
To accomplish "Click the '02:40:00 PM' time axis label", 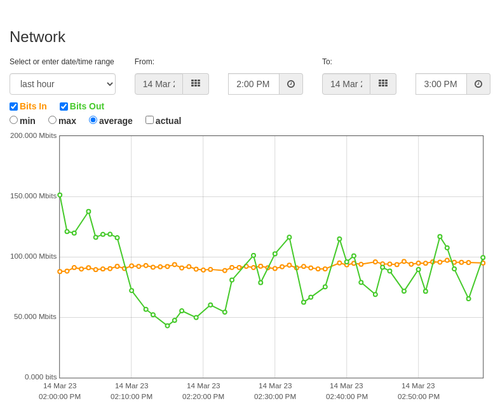I will point(347,397).
